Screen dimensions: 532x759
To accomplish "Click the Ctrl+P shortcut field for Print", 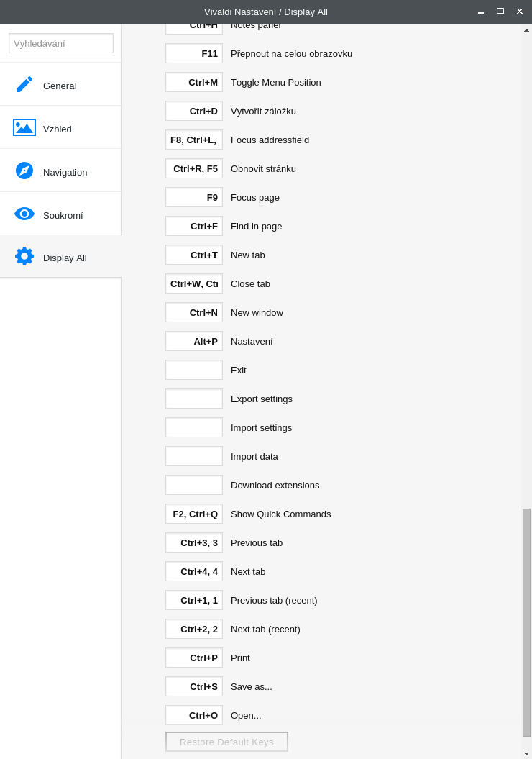I will point(194,658).
